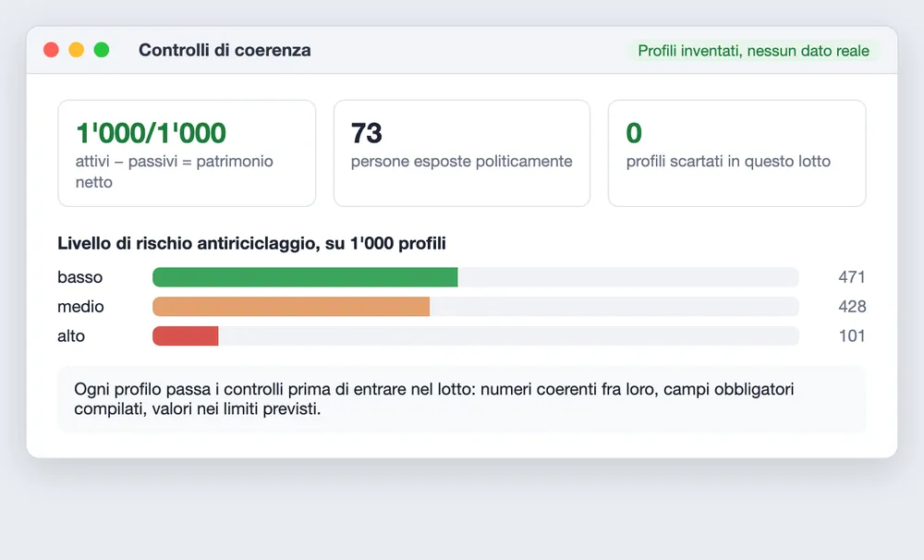Click the 'Ogni profilo passa i controlli' note
Screen dimensions: 924x560
461,399
